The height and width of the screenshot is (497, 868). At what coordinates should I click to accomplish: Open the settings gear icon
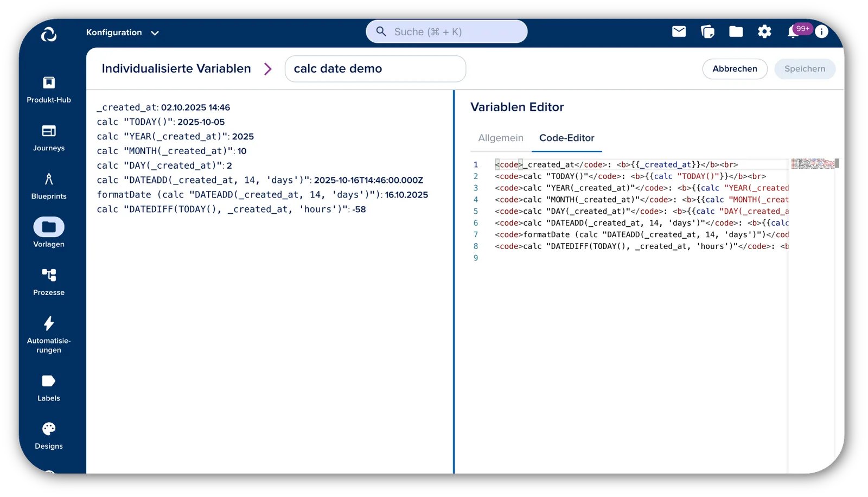pos(764,31)
